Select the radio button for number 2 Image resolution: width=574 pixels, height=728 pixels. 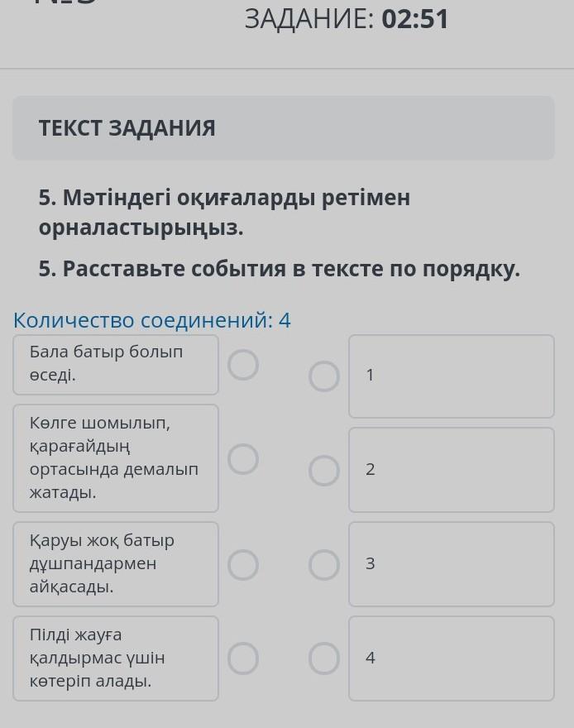pos(324,471)
